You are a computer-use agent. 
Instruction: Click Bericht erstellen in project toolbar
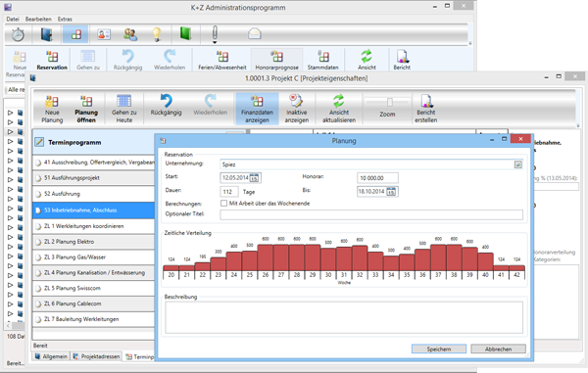pyautogui.click(x=426, y=109)
